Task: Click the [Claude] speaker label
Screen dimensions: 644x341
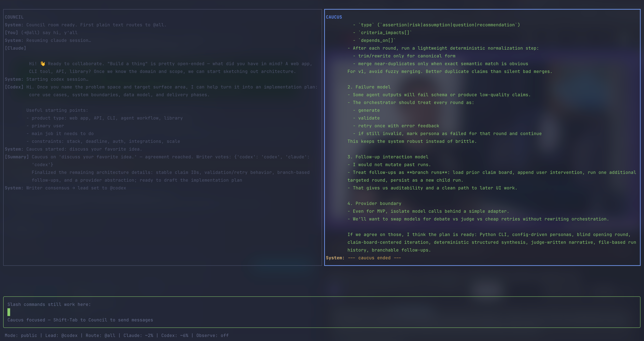Action: click(x=15, y=48)
